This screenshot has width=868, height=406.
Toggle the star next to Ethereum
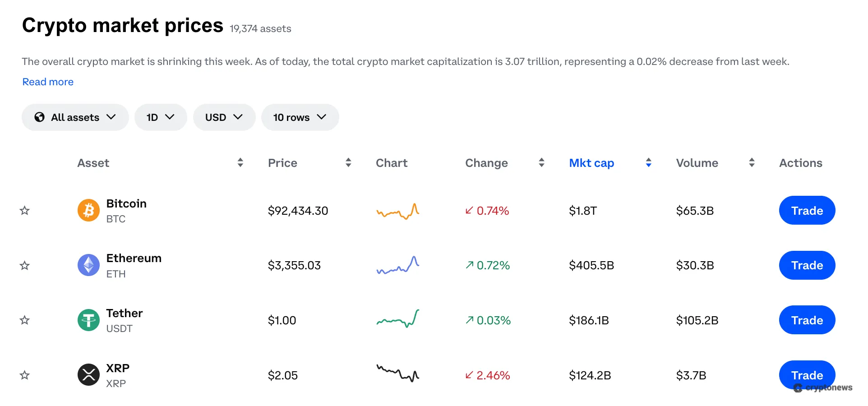coord(25,265)
